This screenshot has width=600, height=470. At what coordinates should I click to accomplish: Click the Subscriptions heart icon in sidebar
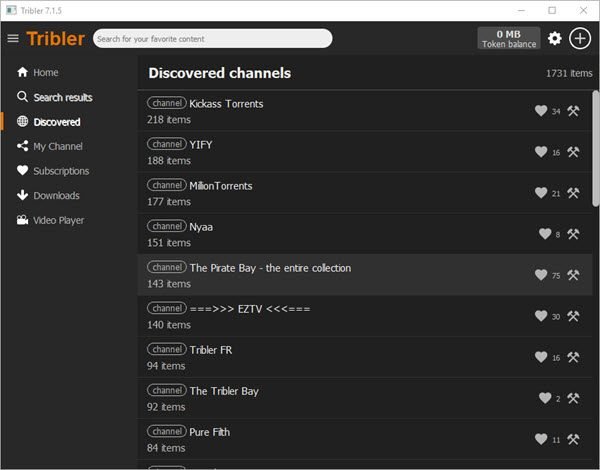[23, 170]
